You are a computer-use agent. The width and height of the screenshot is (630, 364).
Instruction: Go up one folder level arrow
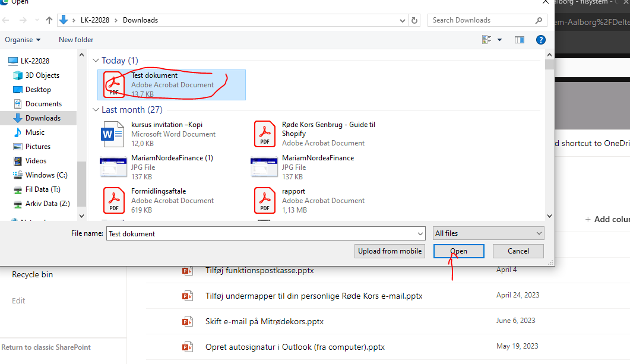tap(49, 20)
